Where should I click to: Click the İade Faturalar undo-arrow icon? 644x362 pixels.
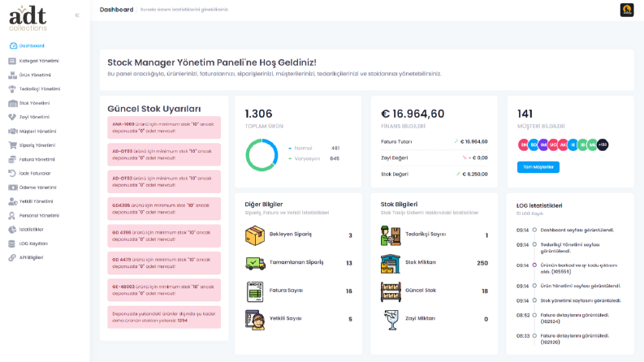click(x=12, y=173)
